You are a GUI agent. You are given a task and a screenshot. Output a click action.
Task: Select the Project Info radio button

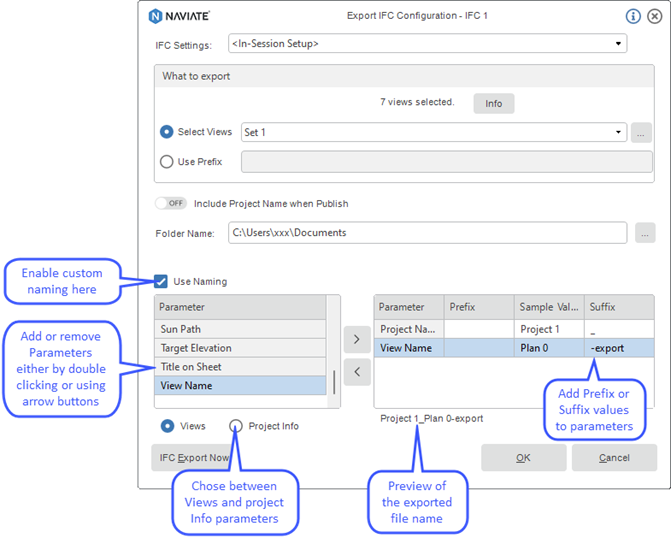pos(236,426)
